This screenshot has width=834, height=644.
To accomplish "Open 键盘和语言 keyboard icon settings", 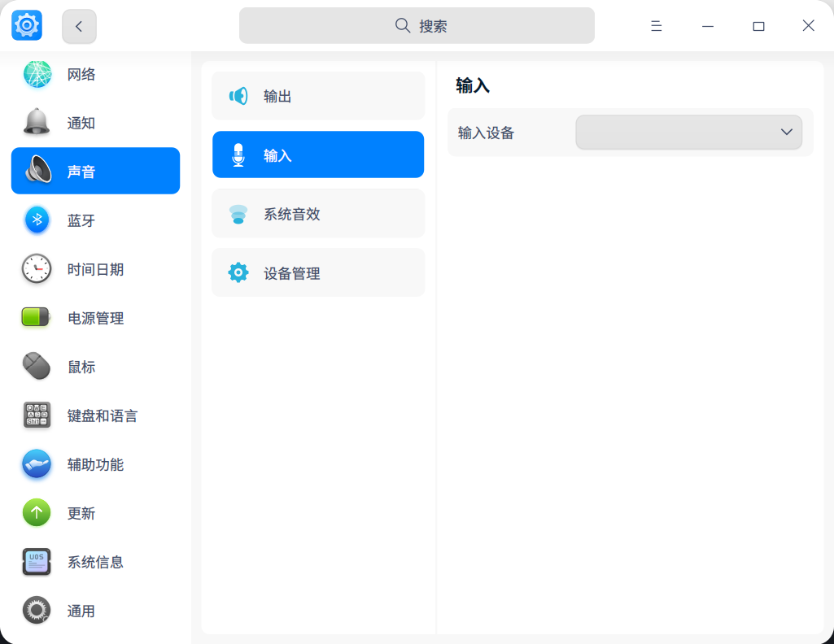I will 37,415.
